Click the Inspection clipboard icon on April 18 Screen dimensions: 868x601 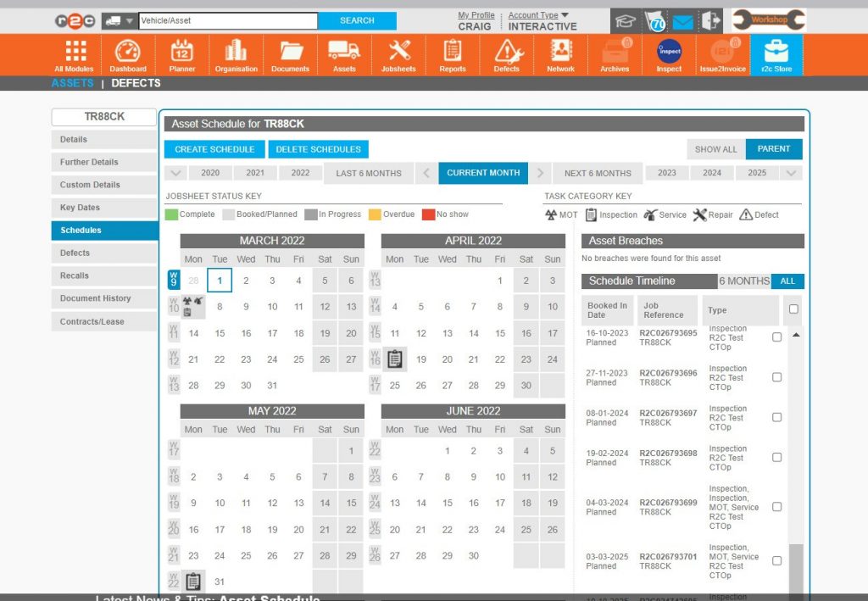393,359
